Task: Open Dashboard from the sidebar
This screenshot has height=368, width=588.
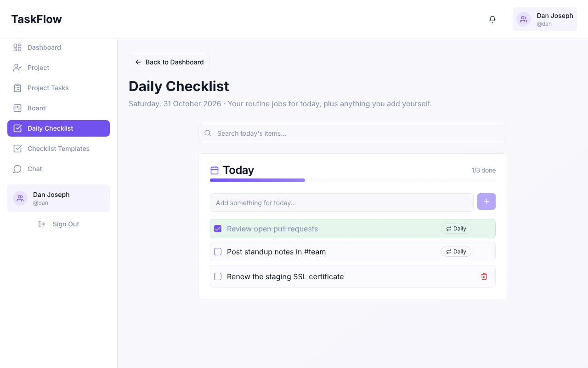Action: click(58, 47)
